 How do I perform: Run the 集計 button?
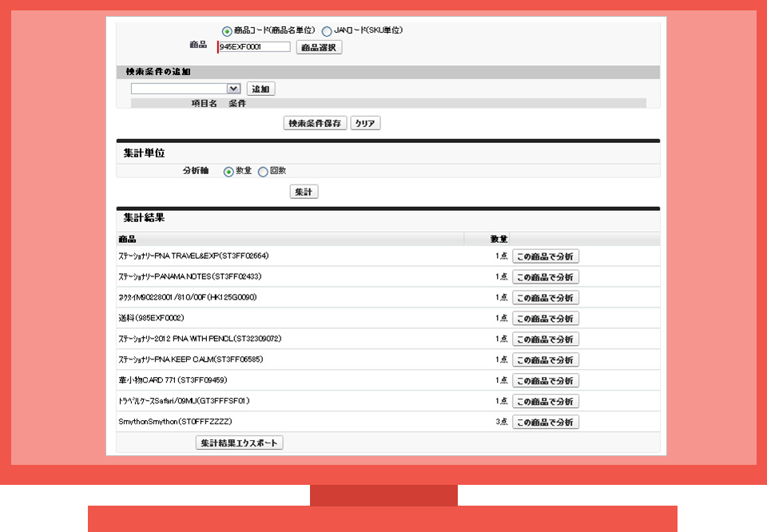(x=304, y=192)
